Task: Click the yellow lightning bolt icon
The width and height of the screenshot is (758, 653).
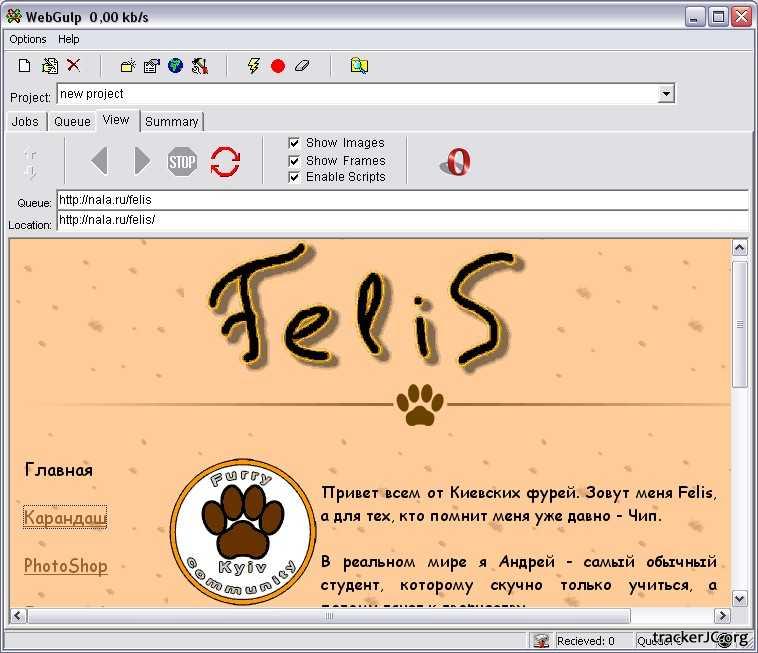Action: [x=253, y=66]
